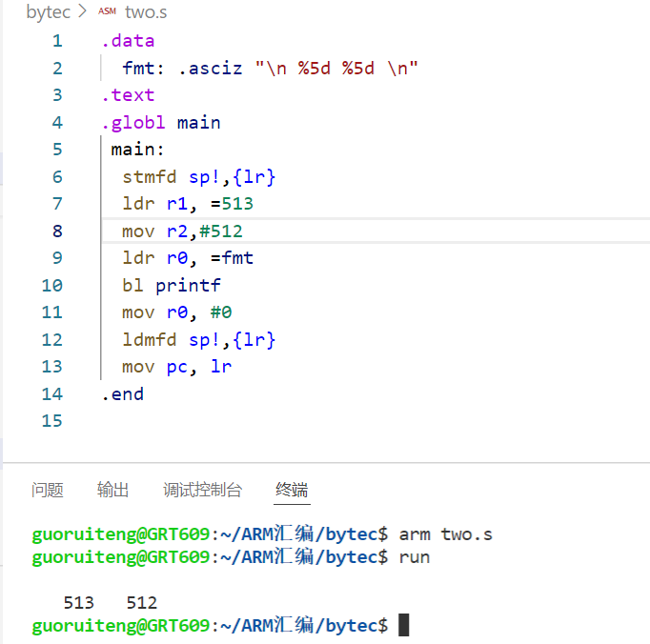
Task: Click the ASM file type icon
Action: (x=107, y=11)
